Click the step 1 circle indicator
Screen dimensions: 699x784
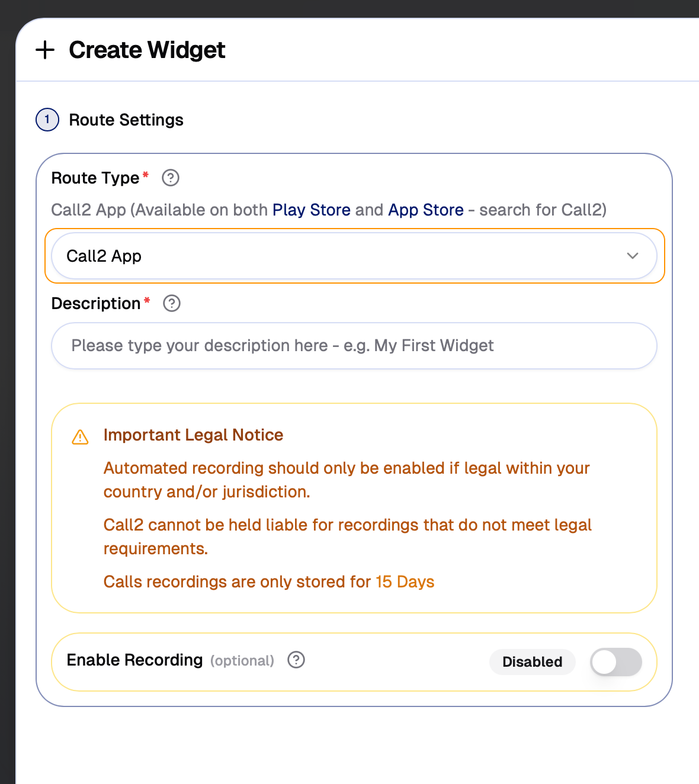(x=47, y=120)
